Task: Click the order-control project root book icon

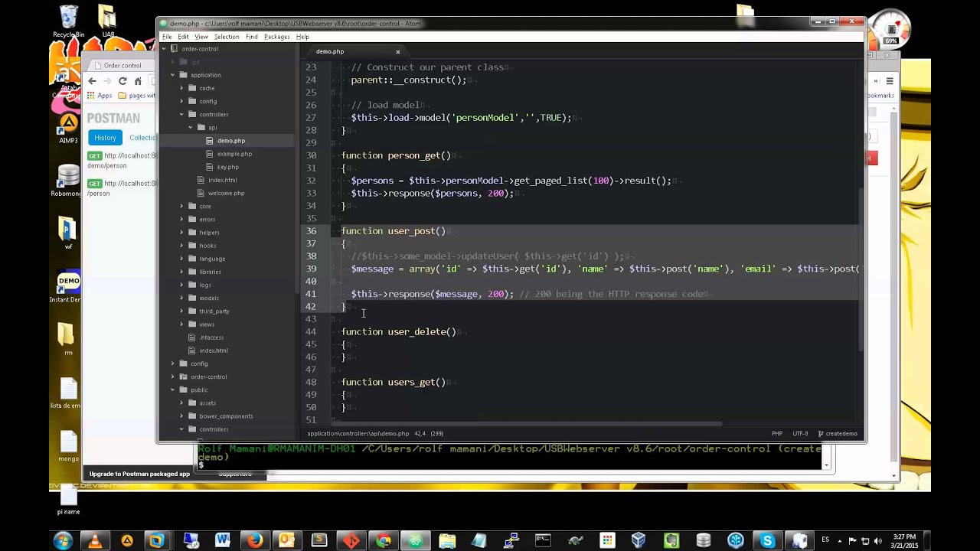Action: click(174, 49)
